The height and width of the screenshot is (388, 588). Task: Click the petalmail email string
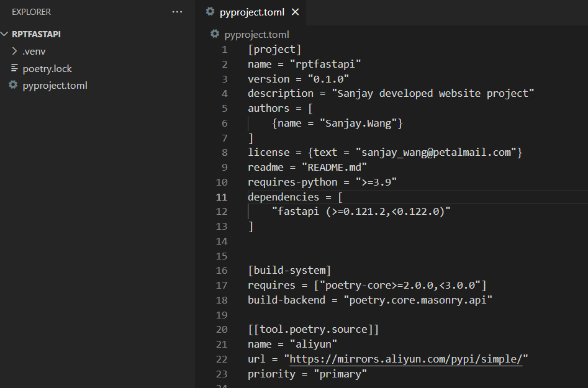pos(436,153)
